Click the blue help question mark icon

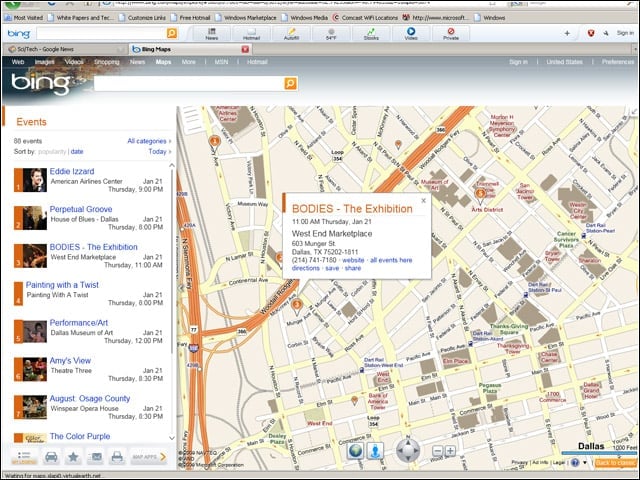[575, 462]
